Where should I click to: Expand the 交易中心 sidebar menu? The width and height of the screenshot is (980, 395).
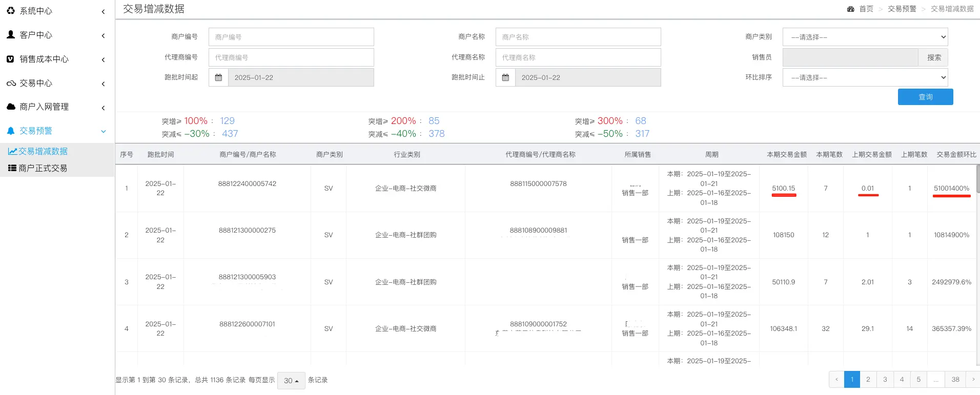56,83
